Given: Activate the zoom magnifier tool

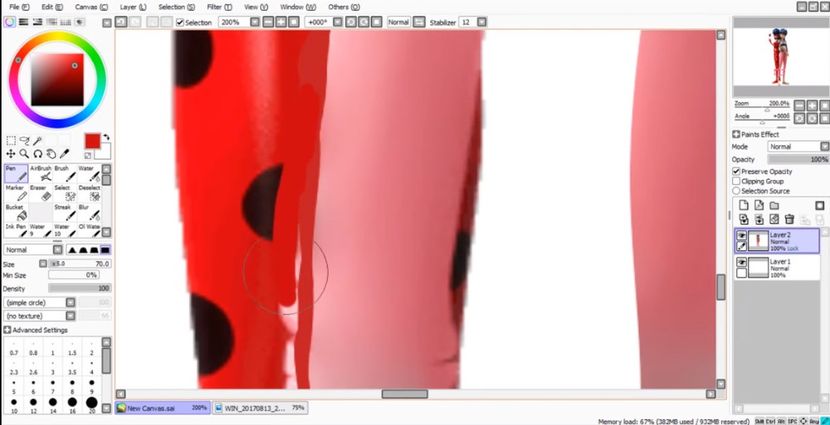Looking at the screenshot, I should click(24, 154).
